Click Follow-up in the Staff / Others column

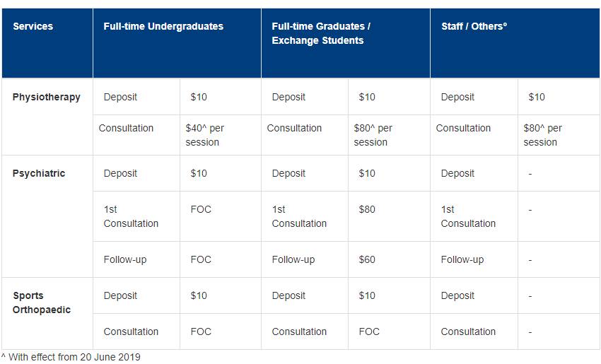pyautogui.click(x=462, y=259)
